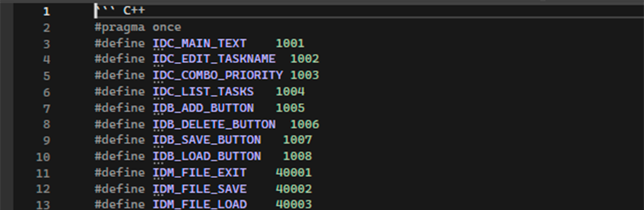Click the IDC_LIST_TASKS identifier

point(203,92)
